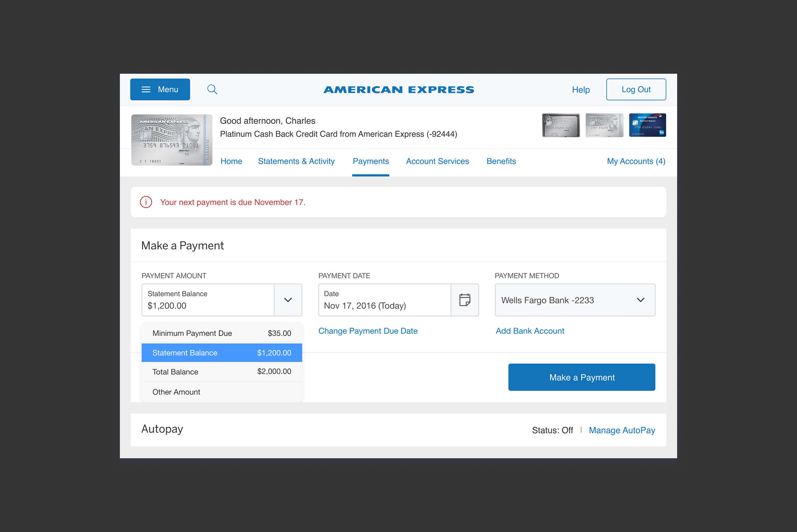Open the Account Services tab
The image size is (797, 532).
pyautogui.click(x=437, y=161)
